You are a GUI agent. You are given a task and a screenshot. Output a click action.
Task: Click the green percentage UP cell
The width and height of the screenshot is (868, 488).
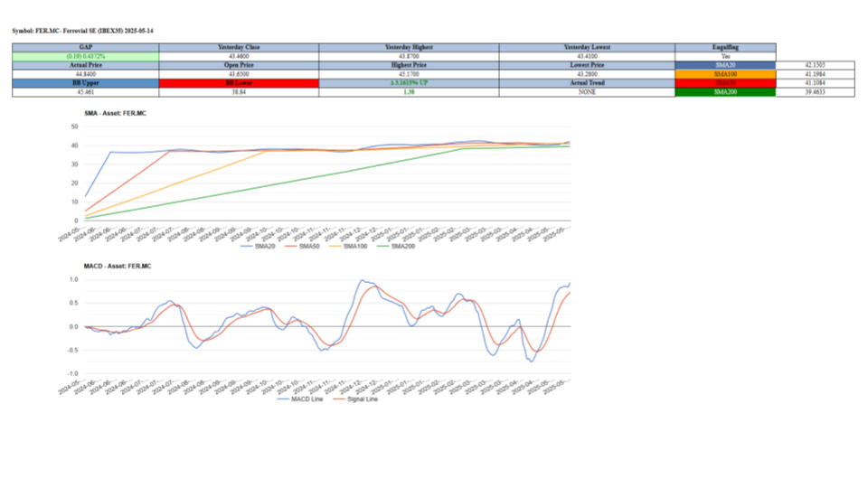pyautogui.click(x=408, y=83)
